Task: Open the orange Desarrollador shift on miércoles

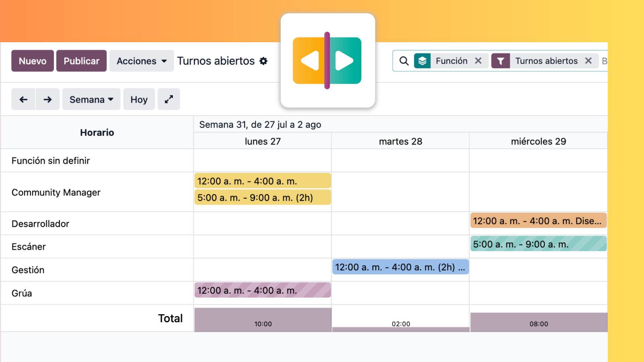Action: pos(538,221)
